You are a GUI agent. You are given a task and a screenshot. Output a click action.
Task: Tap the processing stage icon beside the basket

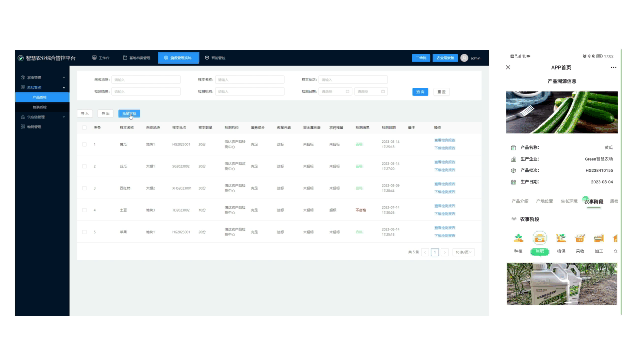598,238
